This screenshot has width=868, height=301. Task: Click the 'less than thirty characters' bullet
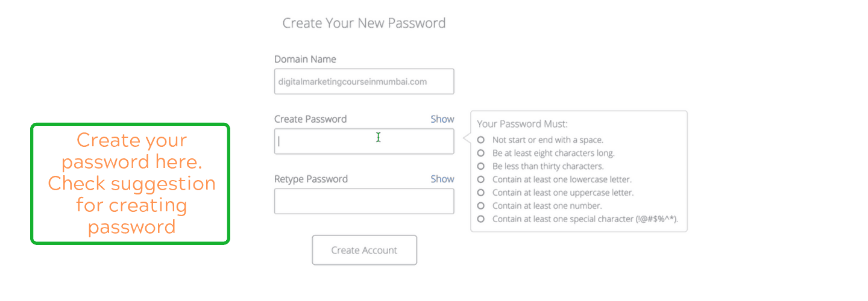480,166
